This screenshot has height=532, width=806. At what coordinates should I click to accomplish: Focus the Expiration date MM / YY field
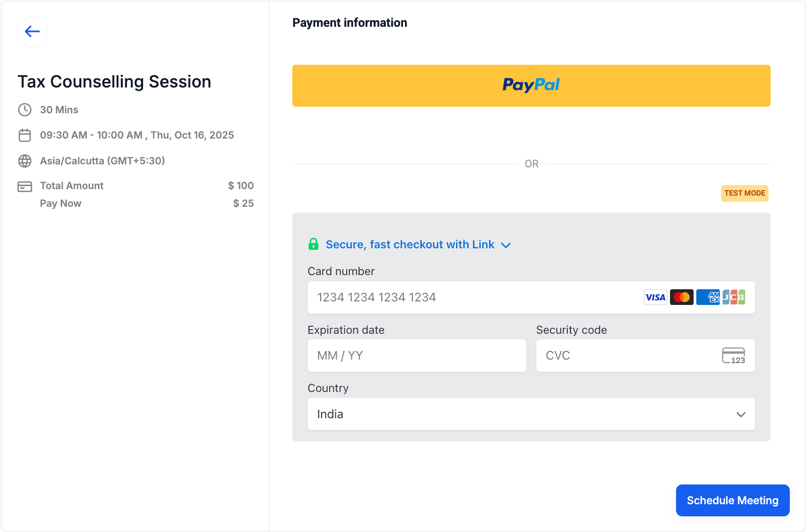click(417, 356)
